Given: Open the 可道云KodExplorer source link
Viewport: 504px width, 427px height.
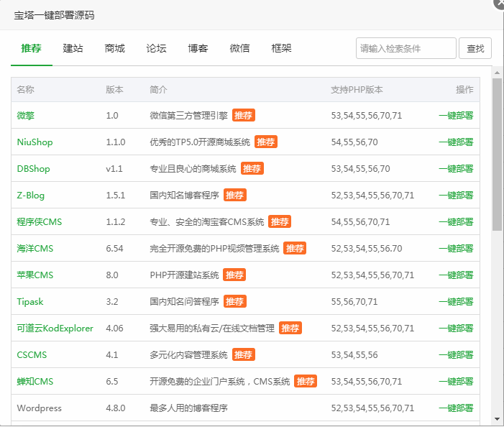Looking at the screenshot, I should (55, 329).
